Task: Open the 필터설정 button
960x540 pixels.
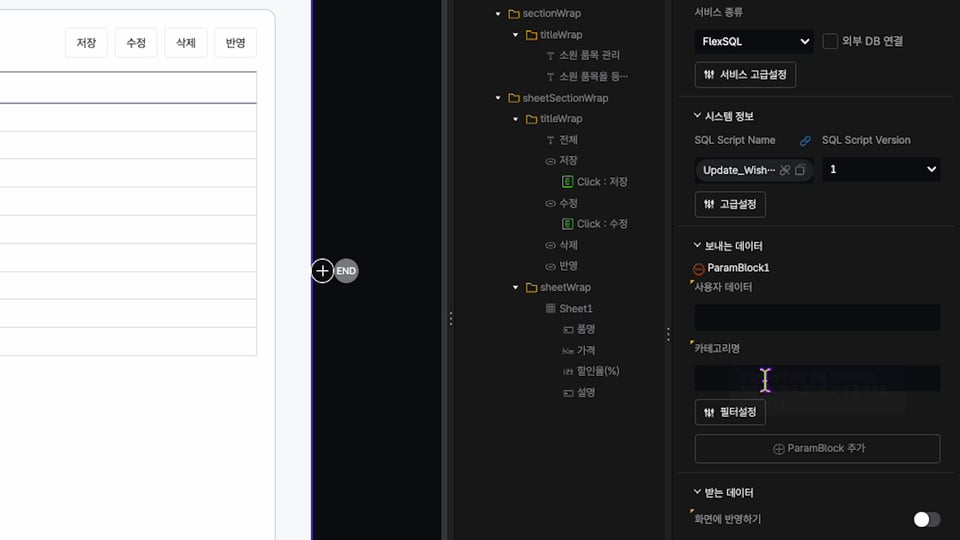Action: [730, 412]
